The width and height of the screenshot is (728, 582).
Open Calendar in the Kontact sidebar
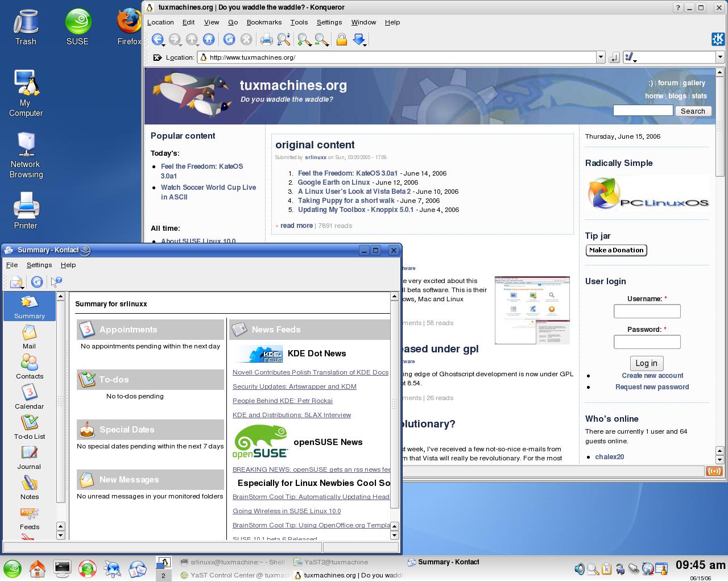[x=29, y=397]
